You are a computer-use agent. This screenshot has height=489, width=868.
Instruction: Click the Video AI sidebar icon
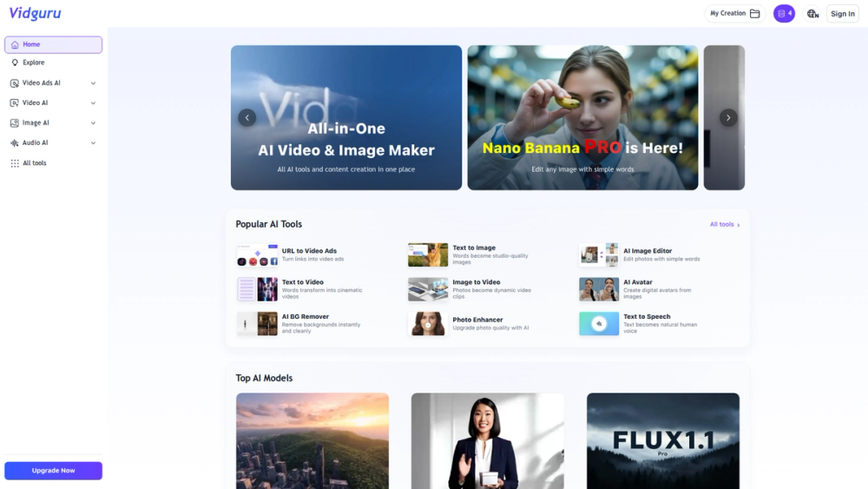coord(15,103)
